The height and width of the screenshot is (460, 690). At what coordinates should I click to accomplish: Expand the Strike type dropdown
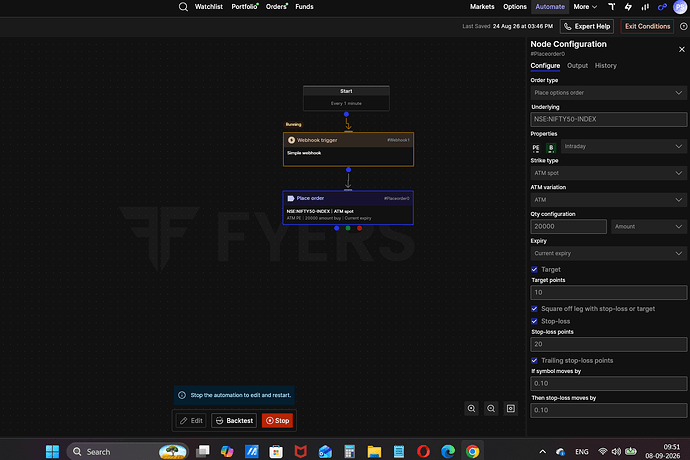(x=608, y=173)
